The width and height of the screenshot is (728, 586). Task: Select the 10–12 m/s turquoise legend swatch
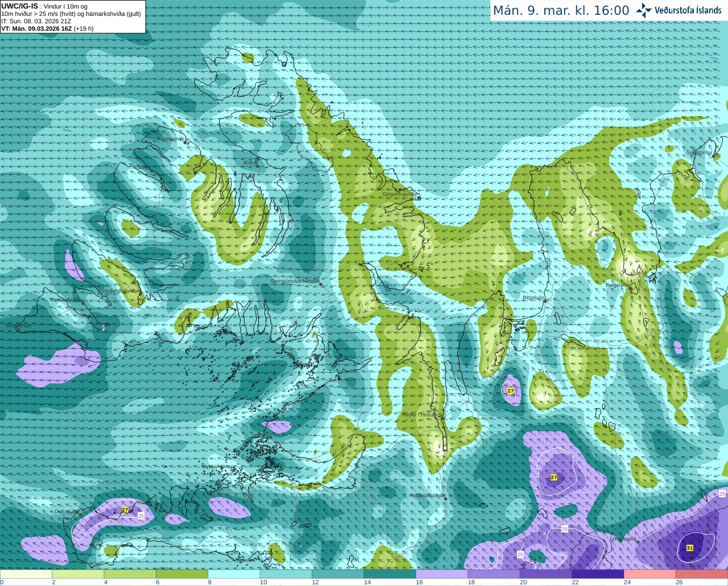pyautogui.click(x=286, y=574)
